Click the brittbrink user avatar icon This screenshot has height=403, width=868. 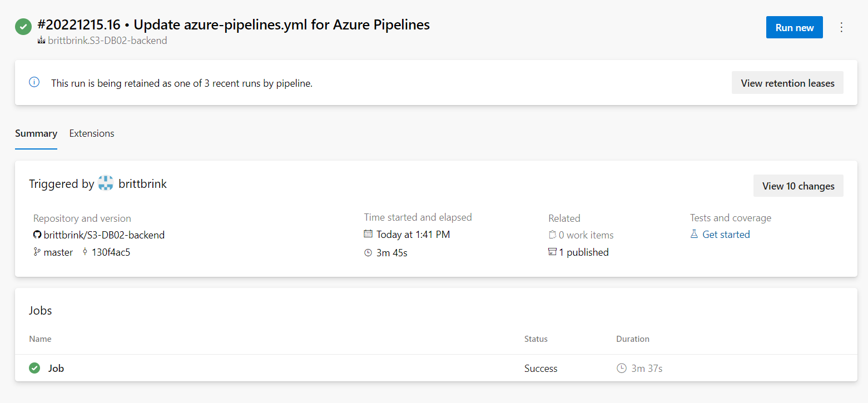(106, 183)
